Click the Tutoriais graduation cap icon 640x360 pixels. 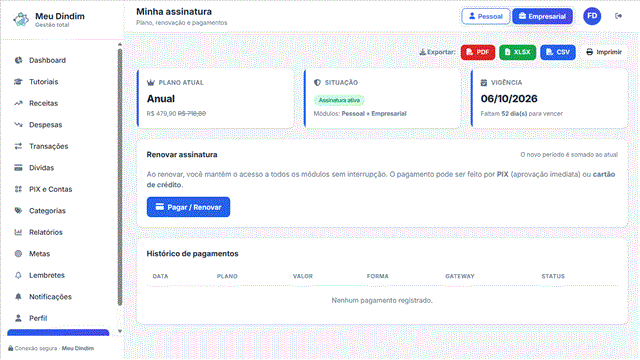pyautogui.click(x=18, y=82)
